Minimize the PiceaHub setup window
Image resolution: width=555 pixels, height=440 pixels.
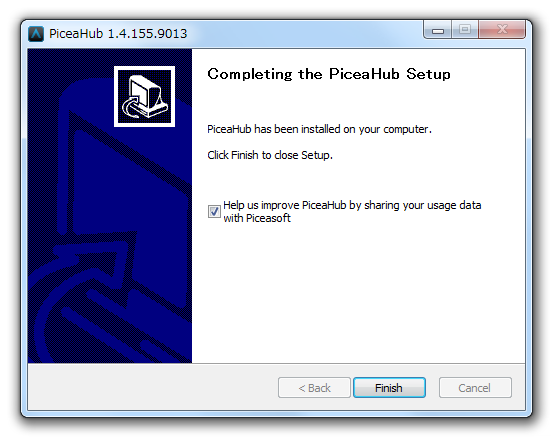437,30
